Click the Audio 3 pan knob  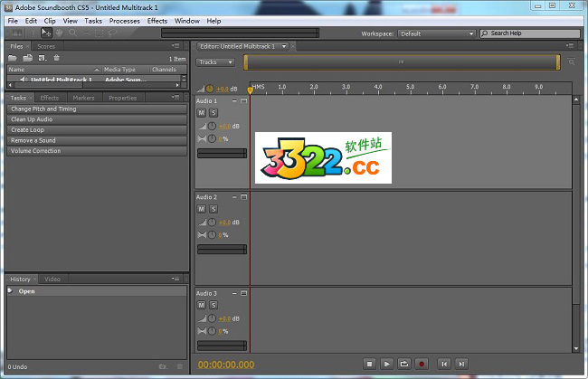(212, 331)
